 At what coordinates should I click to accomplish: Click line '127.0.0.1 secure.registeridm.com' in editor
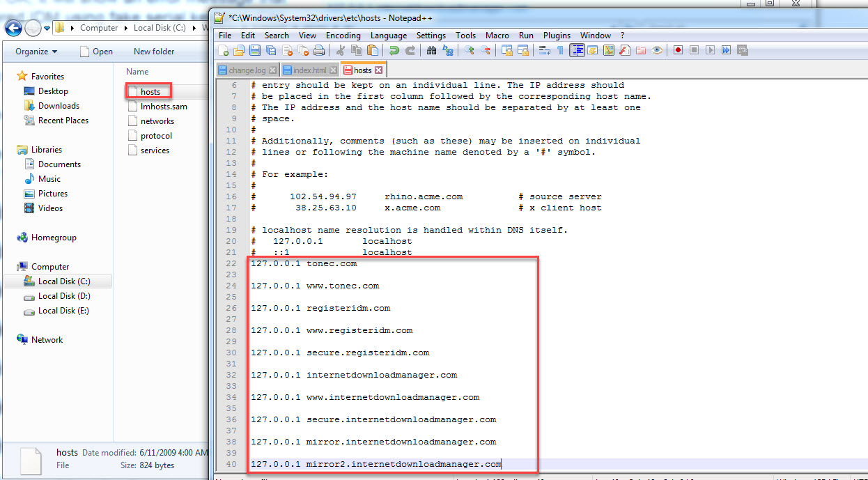point(340,353)
